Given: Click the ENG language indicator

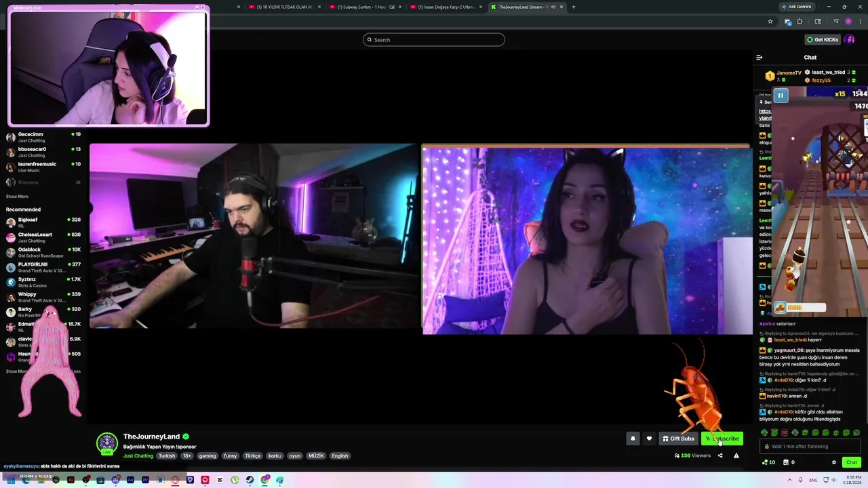Looking at the screenshot, I should (813, 480).
